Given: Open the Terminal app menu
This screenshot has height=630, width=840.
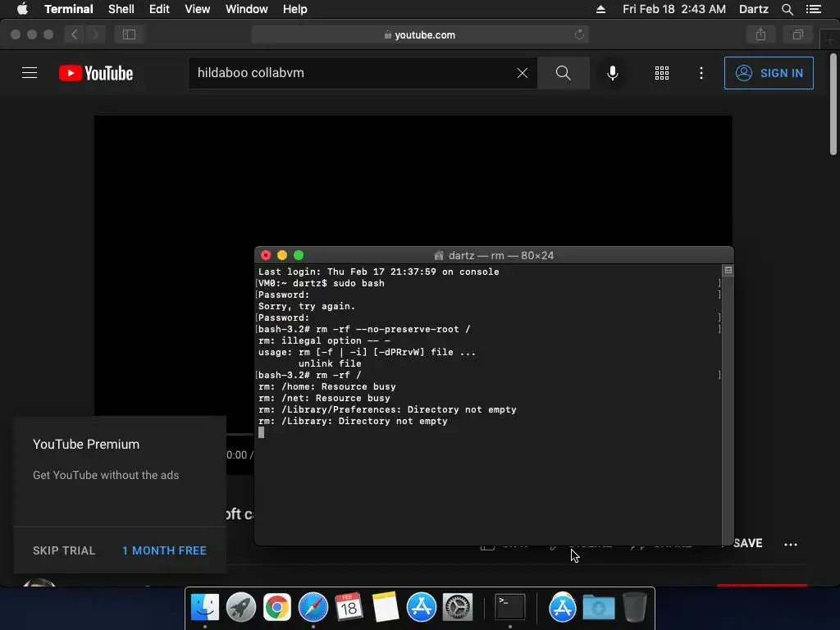Looking at the screenshot, I should click(x=69, y=9).
